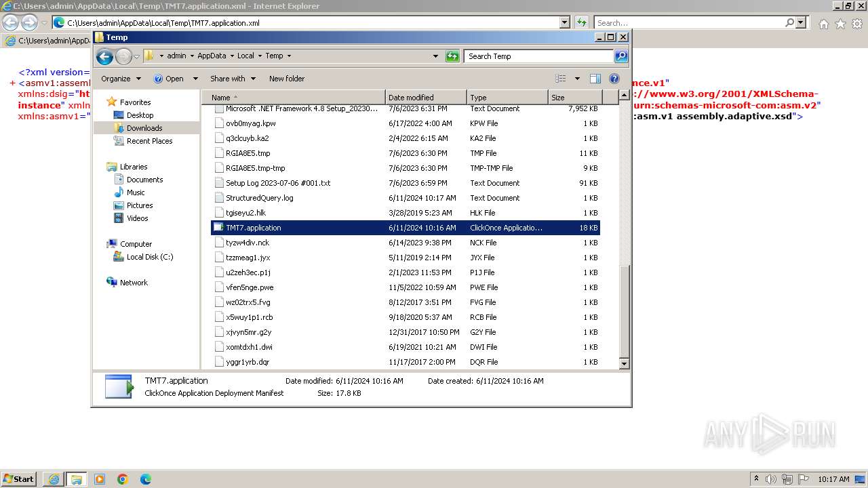The width and height of the screenshot is (868, 488).
Task: Click the IE search magnifier icon
Action: (x=789, y=22)
